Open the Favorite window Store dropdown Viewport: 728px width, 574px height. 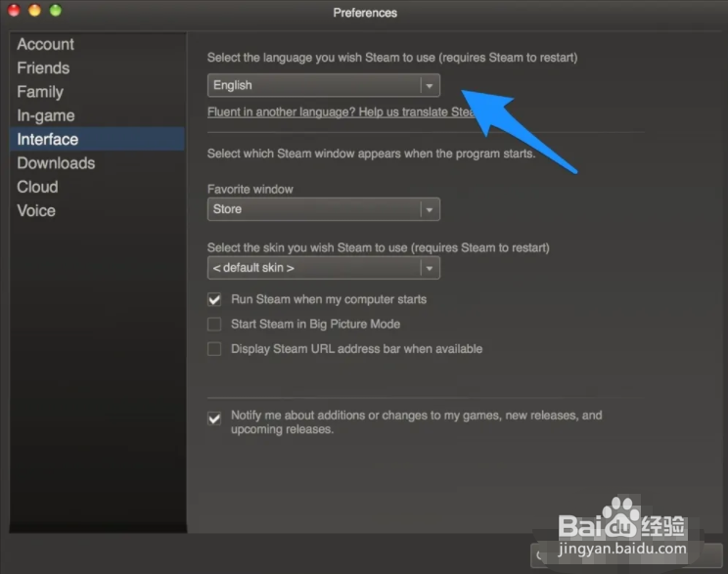pyautogui.click(x=323, y=209)
